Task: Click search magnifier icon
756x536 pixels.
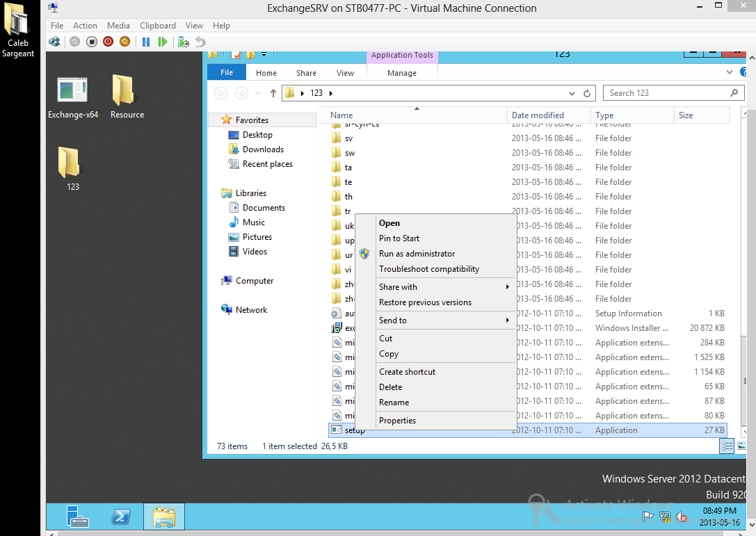Action: point(734,92)
